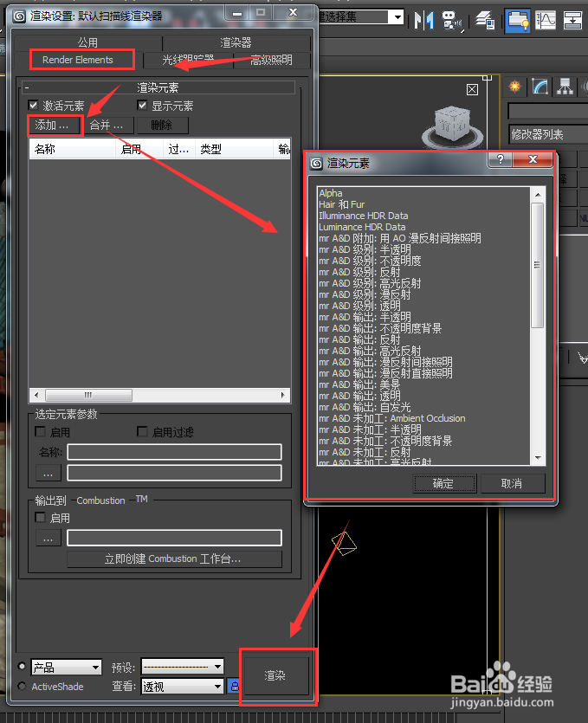This screenshot has height=723, width=588.
Task: Click the element output file path field
Action: click(174, 473)
